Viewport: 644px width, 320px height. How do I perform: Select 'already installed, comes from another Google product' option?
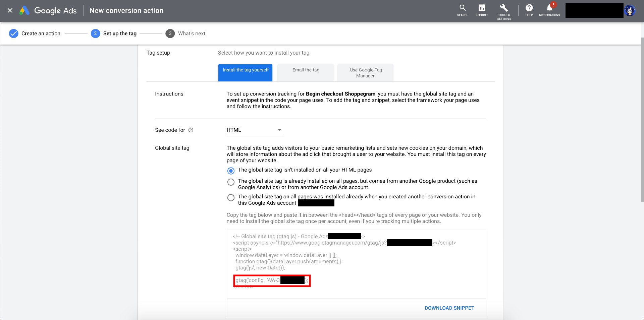[x=231, y=182]
